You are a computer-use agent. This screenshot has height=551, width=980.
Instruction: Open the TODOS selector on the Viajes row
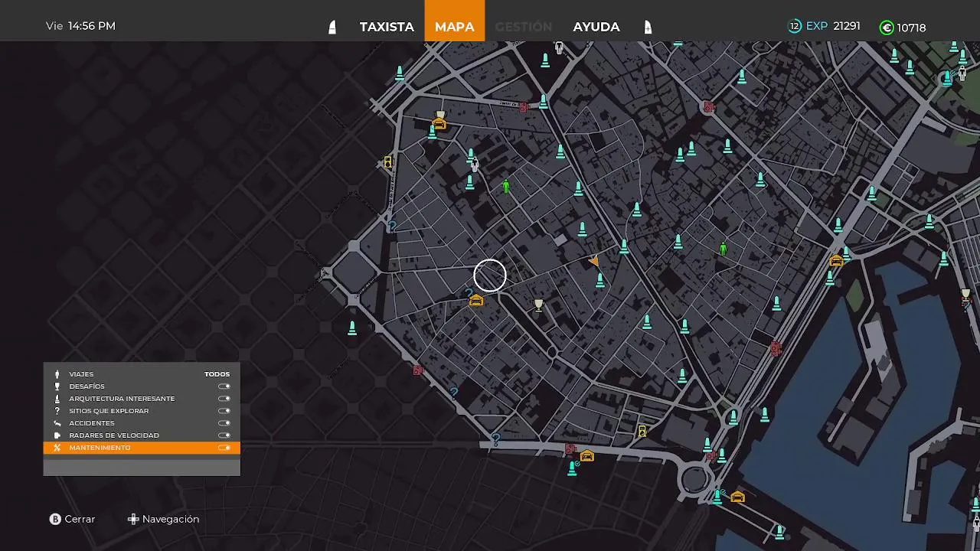coord(217,374)
